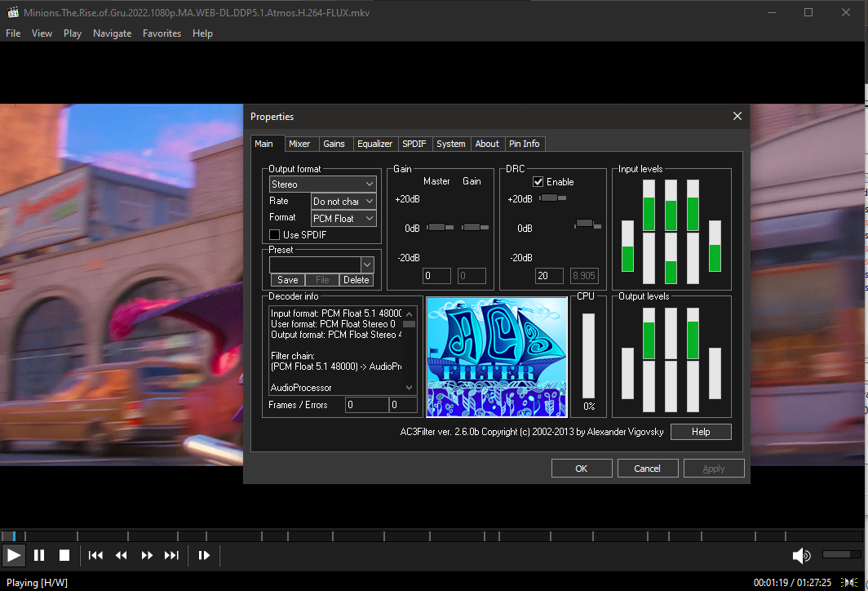
Task: Adjust the Master gain slider
Action: [x=438, y=228]
